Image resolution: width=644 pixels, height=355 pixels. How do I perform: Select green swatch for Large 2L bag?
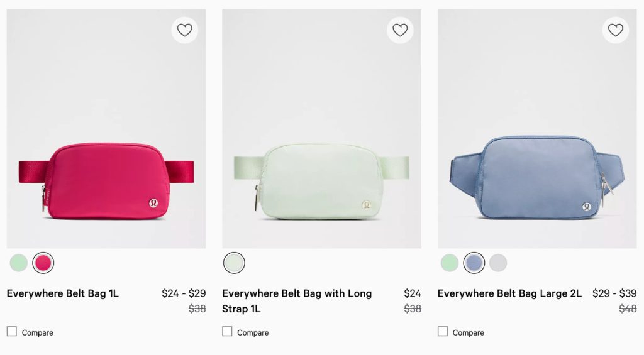(449, 263)
